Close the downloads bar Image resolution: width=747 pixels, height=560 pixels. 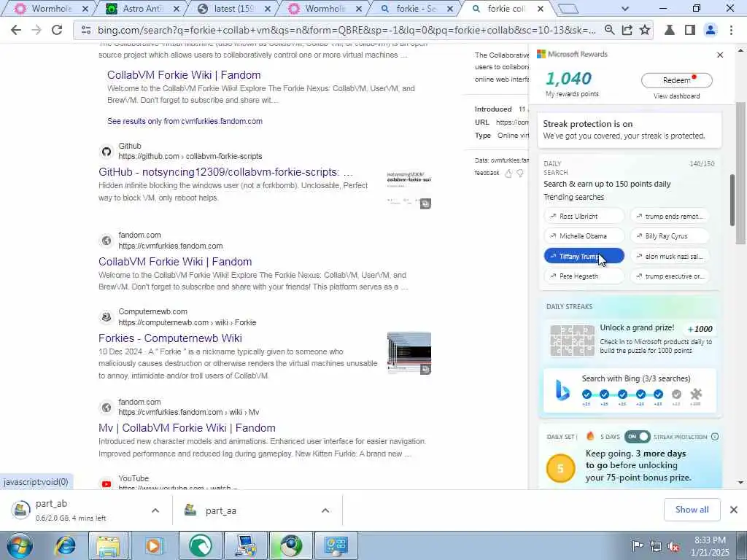pos(734,510)
